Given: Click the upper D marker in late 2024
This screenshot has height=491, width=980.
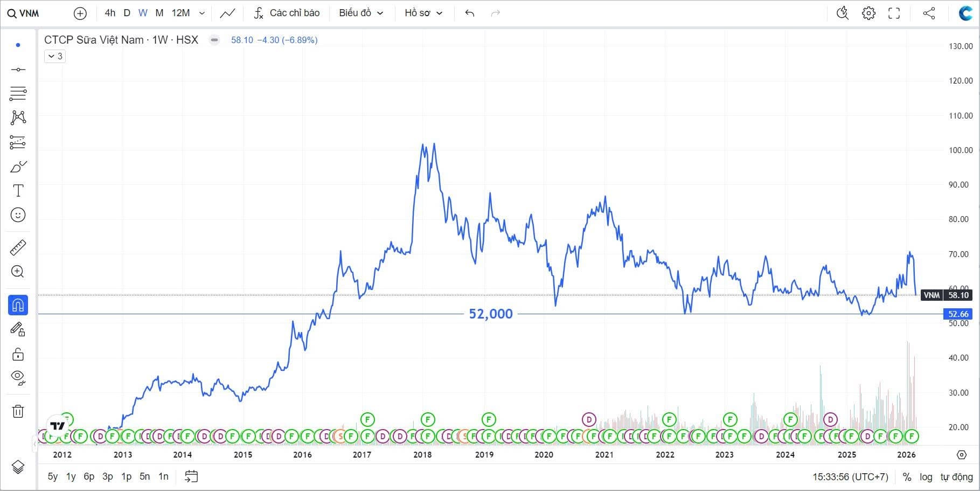Looking at the screenshot, I should coord(830,419).
